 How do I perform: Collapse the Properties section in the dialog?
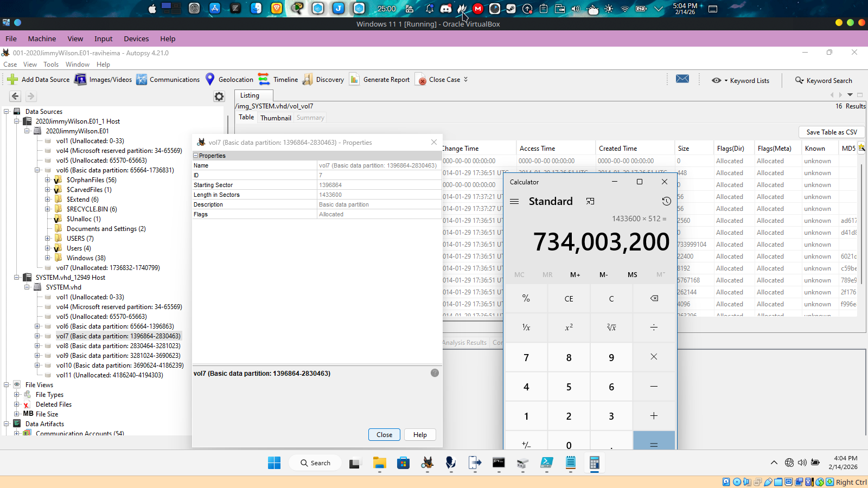pyautogui.click(x=196, y=156)
